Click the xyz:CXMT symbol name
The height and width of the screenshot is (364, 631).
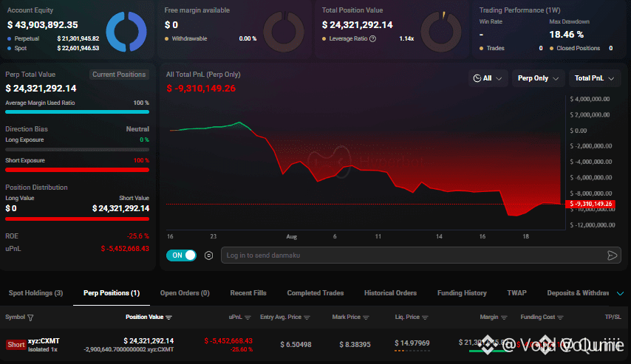pos(44,341)
